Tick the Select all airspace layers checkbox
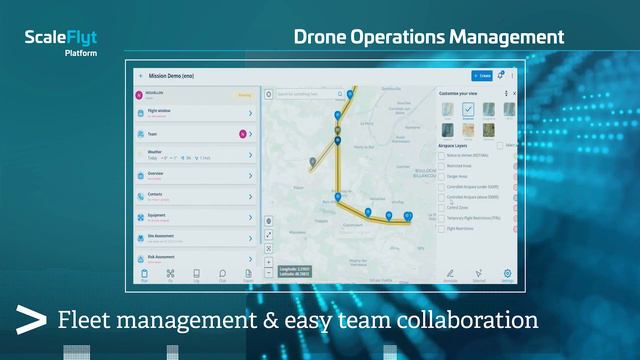 pos(500,146)
